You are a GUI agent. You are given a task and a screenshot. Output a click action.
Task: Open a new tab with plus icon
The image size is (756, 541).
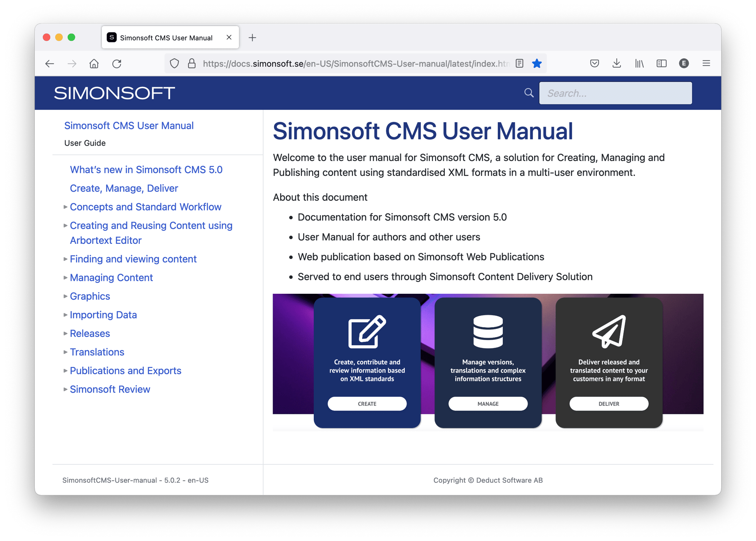tap(252, 37)
